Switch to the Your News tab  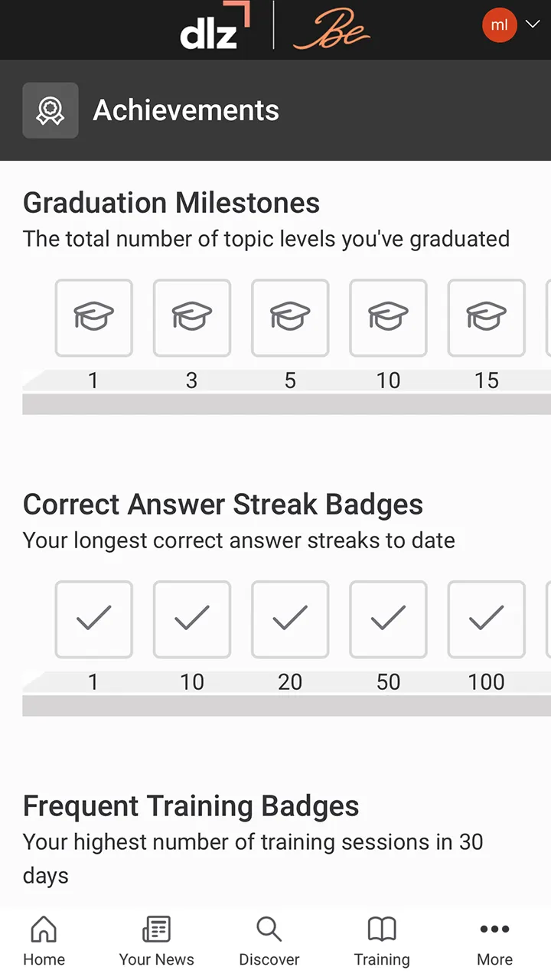click(x=156, y=943)
